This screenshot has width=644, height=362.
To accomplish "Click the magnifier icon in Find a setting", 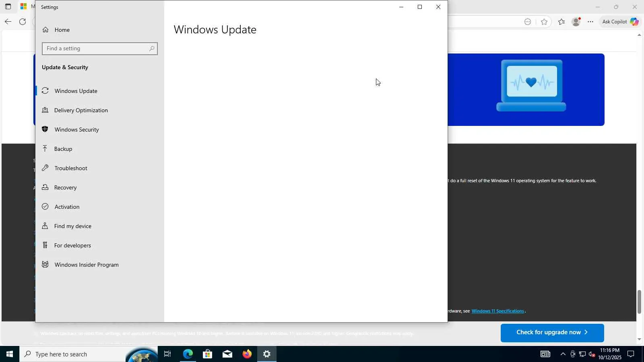I will 152,49.
